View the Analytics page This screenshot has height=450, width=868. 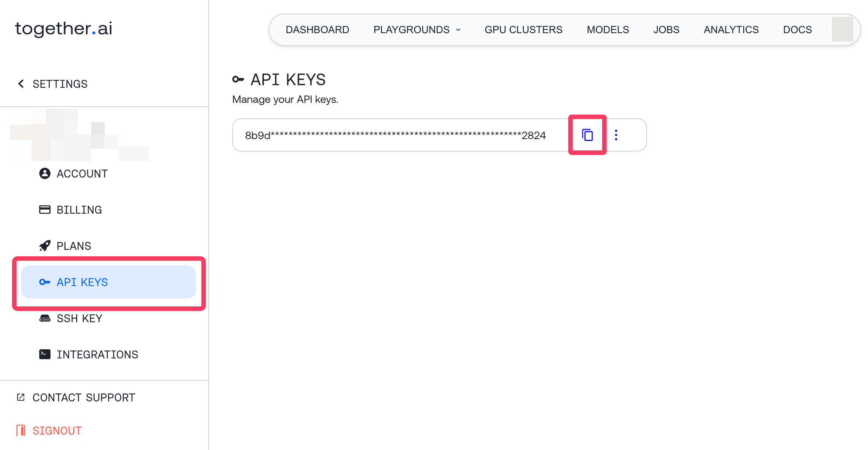click(x=731, y=30)
